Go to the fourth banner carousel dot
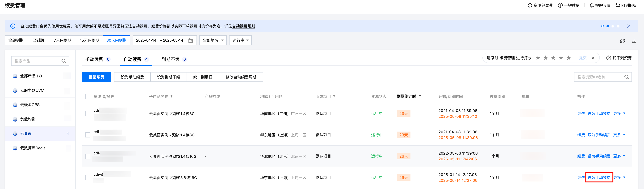This screenshot has width=644, height=189. tap(618, 26)
